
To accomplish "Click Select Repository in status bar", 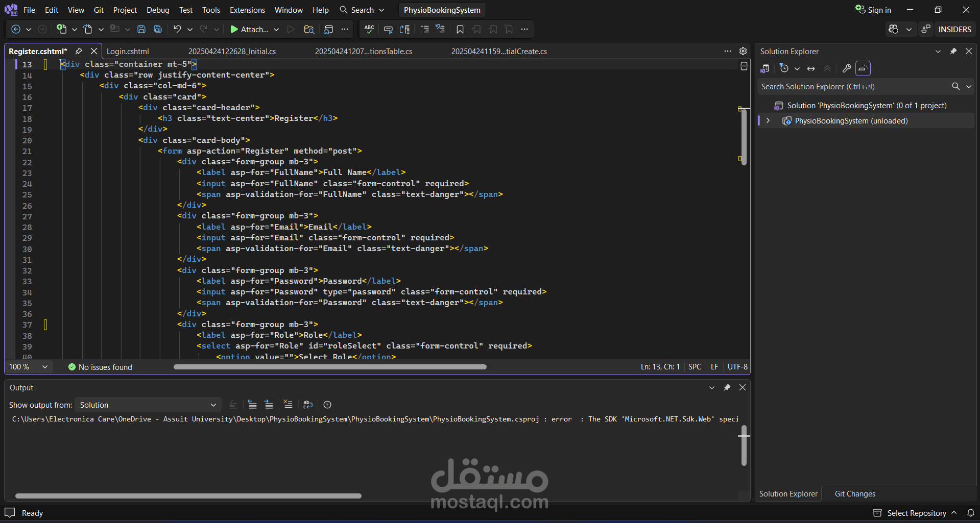I will [x=917, y=513].
